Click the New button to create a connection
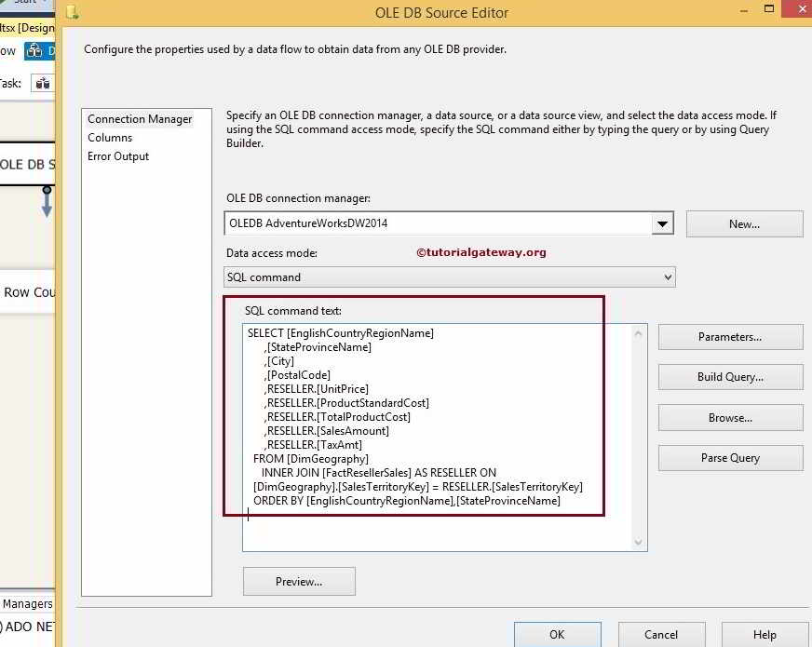Viewport: 812px width, 647px height. point(744,223)
